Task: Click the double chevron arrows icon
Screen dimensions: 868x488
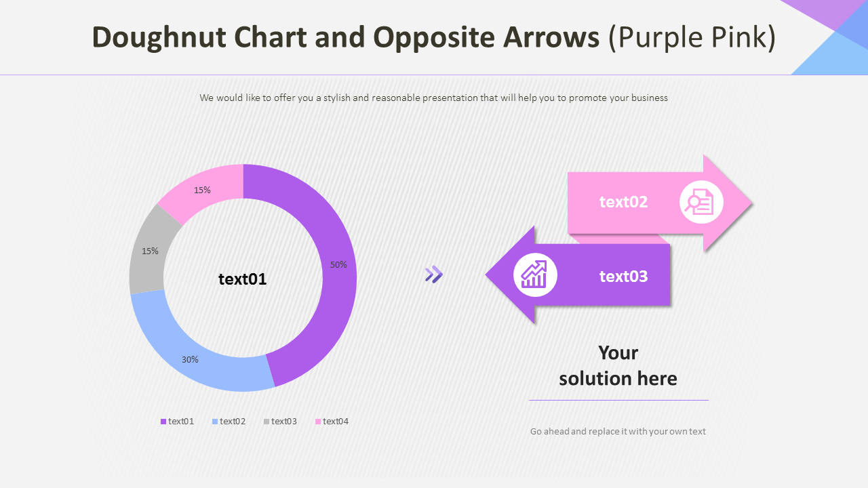Action: click(434, 274)
